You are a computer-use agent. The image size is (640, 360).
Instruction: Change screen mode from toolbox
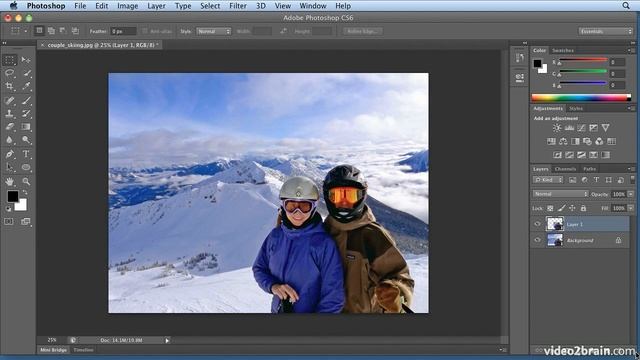(x=26, y=221)
